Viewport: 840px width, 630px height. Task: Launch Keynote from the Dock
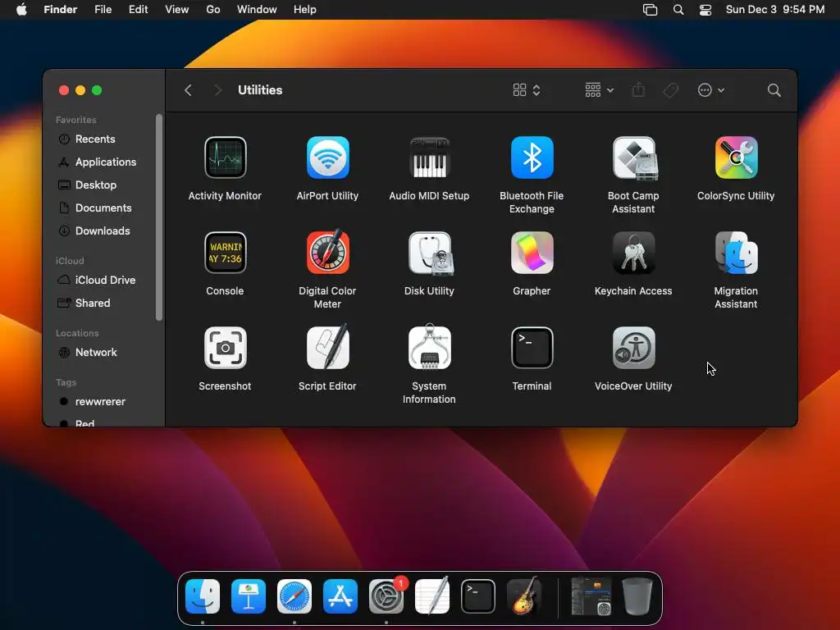[x=249, y=596]
